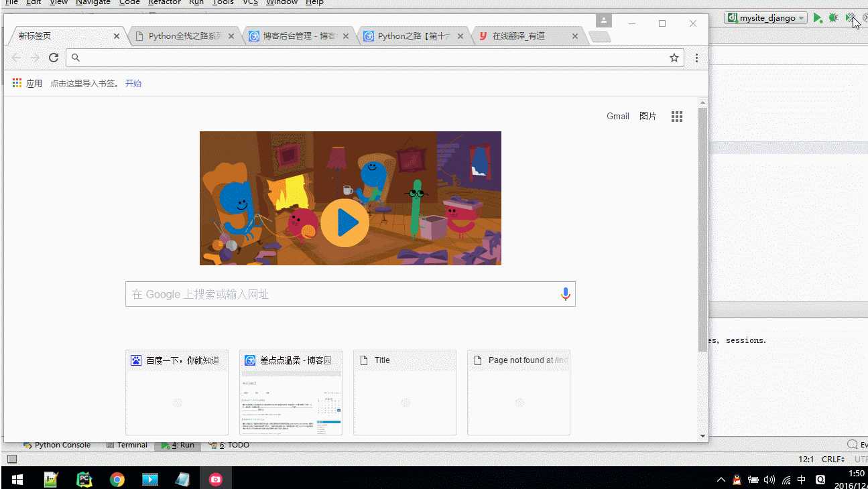Close the 博客后台管理 tab
The width and height of the screenshot is (868, 489).
click(346, 36)
